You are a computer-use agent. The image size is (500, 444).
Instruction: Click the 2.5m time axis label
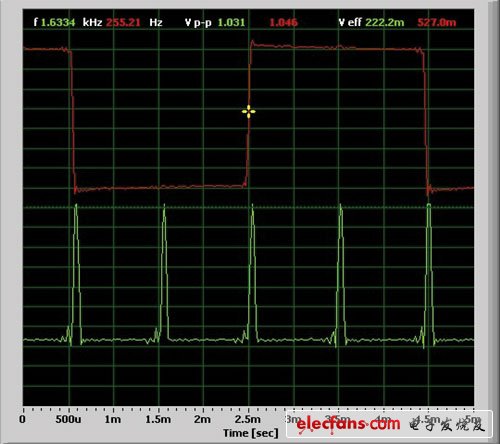pyautogui.click(x=248, y=419)
